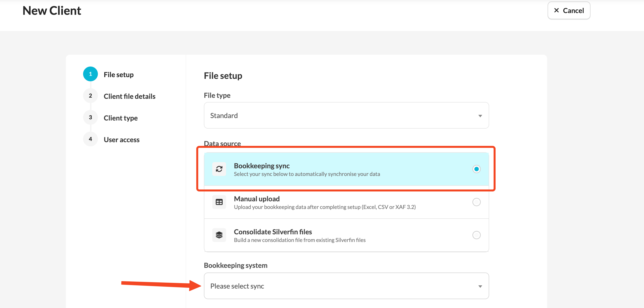Click the Manual upload table icon
Viewport: 644px width, 308px height.
[219, 202]
